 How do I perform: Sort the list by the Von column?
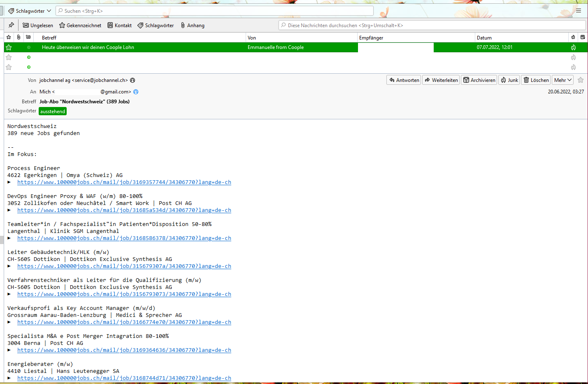tap(302, 37)
